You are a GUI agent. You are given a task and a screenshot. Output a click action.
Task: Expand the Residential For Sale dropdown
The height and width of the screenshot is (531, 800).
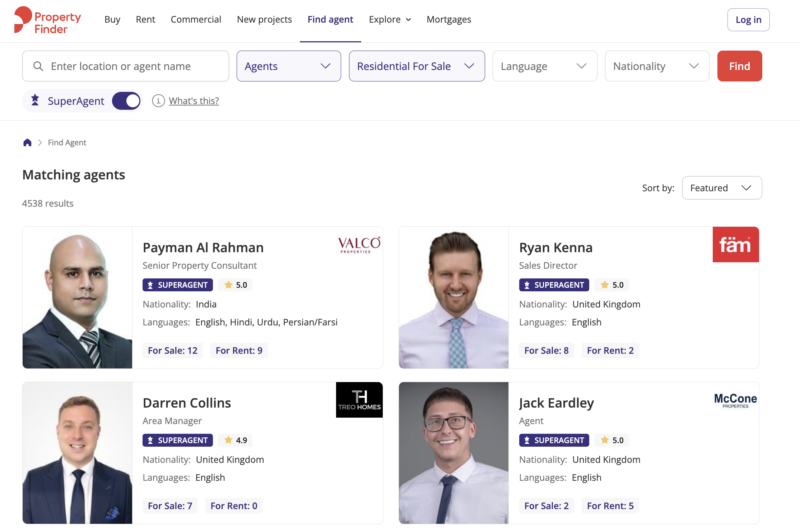416,66
